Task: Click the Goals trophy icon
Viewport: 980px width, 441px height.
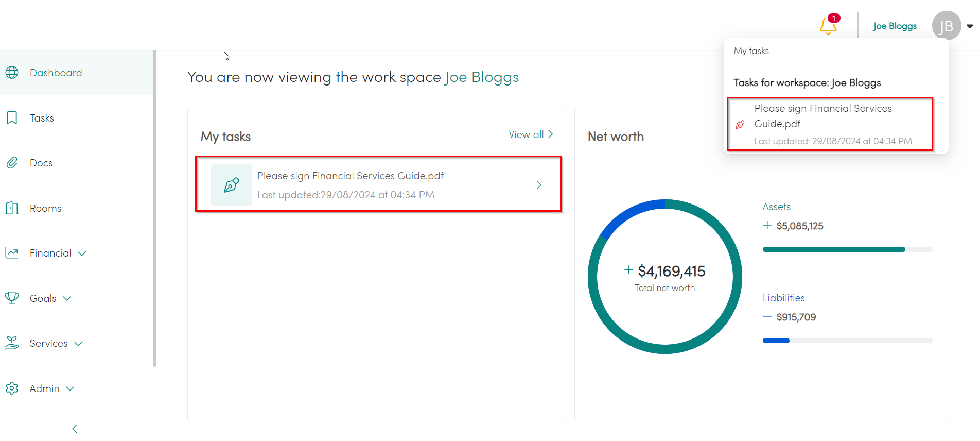Action: pyautogui.click(x=12, y=298)
